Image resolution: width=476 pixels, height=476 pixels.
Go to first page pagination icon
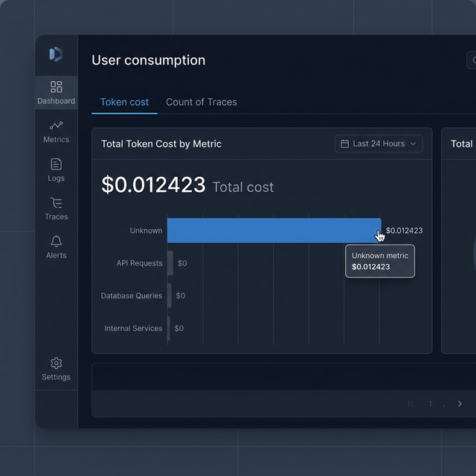click(411, 404)
